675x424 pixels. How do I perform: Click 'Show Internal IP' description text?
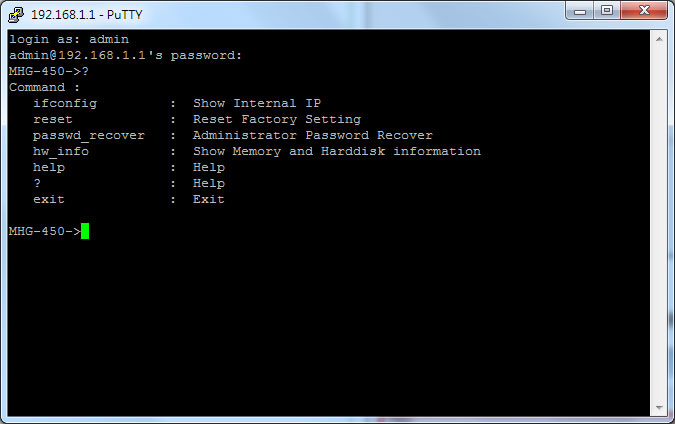257,103
